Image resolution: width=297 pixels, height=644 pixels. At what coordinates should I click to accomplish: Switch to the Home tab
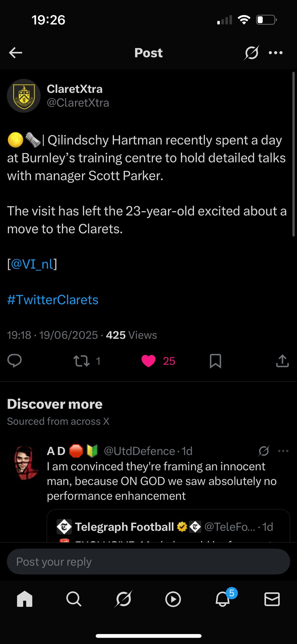point(25,599)
